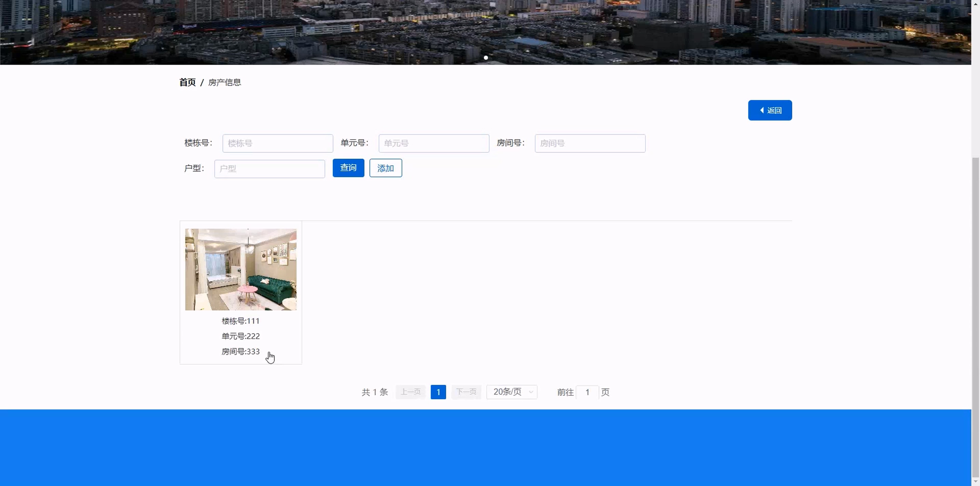
Task: Focus the 房间号 input field
Action: pos(590,144)
